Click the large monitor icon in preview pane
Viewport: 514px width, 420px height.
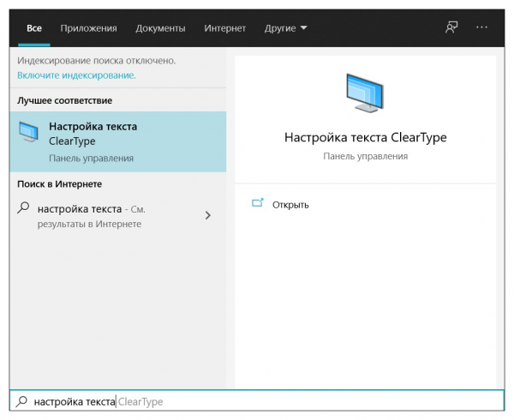(365, 93)
